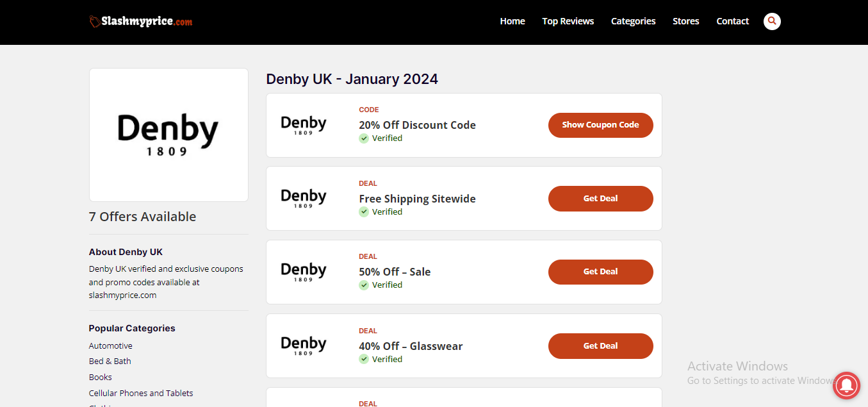Navigate to Stores page

685,21
